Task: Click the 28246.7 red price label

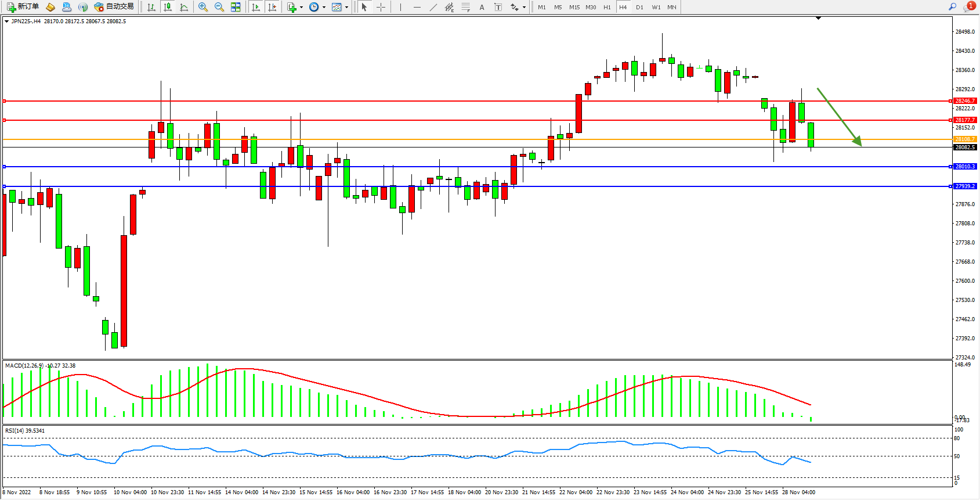Action: 965,101
